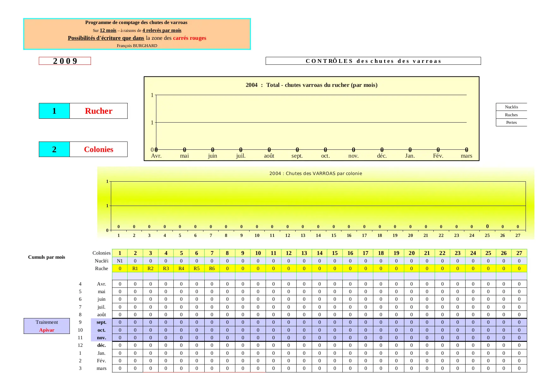Click the CONTRÔLES des chutes des varroas title box
554x392 pixels.
click(x=373, y=61)
